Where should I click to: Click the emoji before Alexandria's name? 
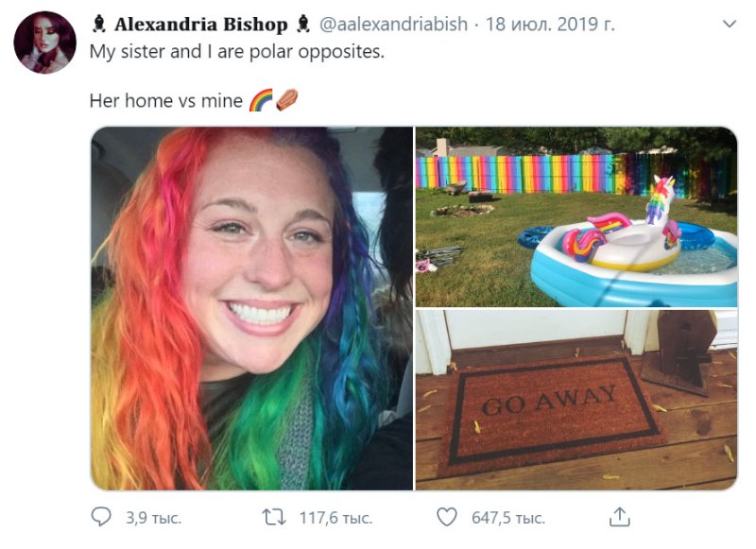pos(99,25)
